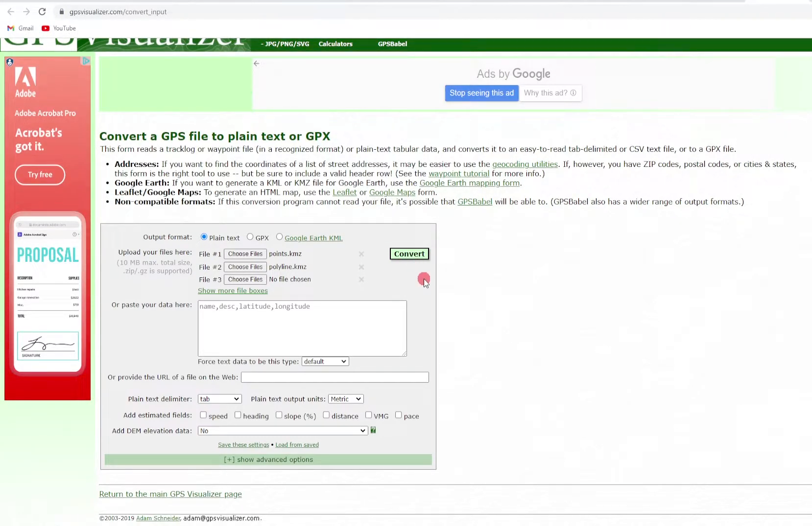This screenshot has width=812, height=526.
Task: Open the Gmail bookmark
Action: point(21,28)
